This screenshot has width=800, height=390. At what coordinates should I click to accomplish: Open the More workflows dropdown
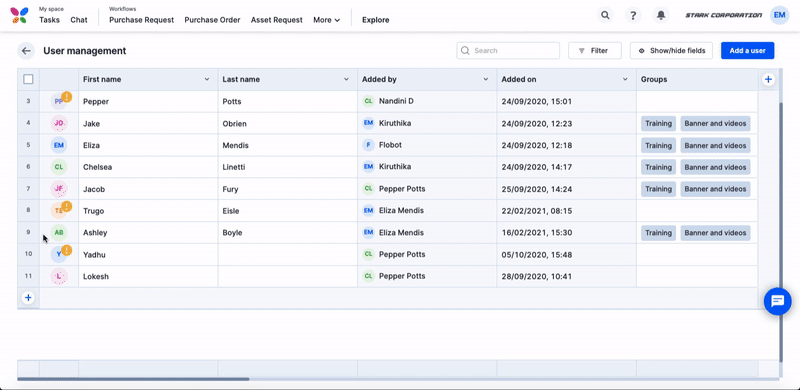tap(327, 20)
